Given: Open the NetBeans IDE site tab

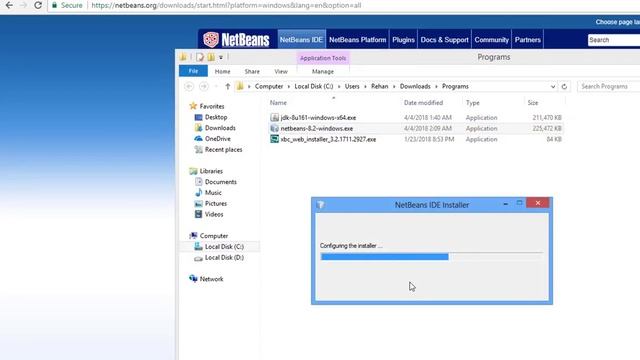Looking at the screenshot, I should pyautogui.click(x=301, y=40).
